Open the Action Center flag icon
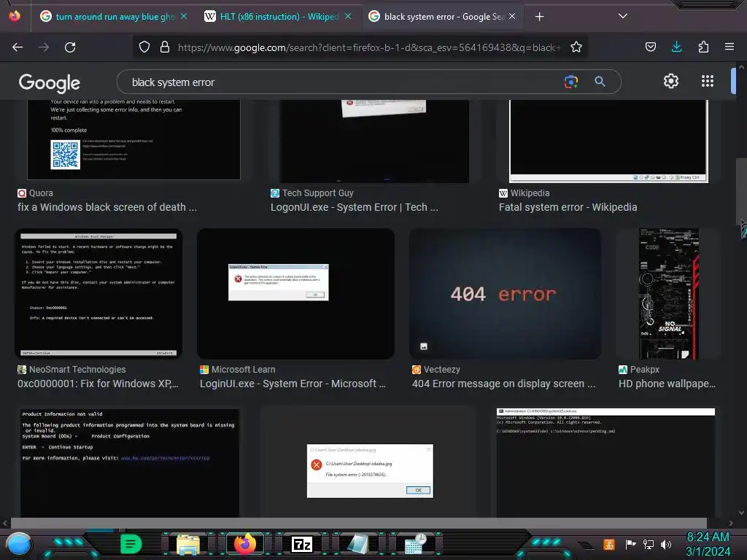 (x=630, y=544)
